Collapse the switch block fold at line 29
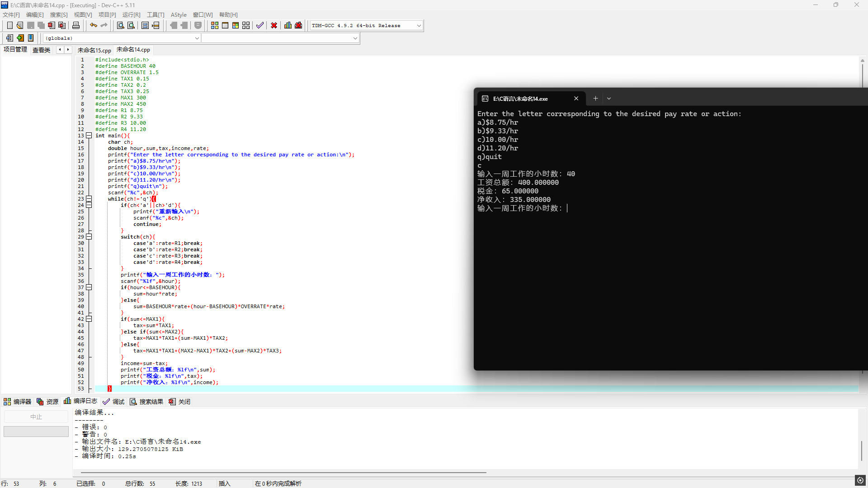This screenshot has height=488, width=868. [x=89, y=237]
